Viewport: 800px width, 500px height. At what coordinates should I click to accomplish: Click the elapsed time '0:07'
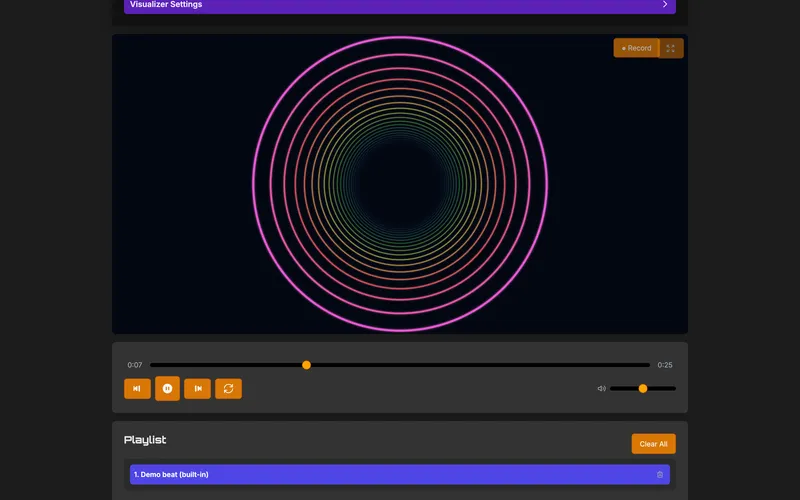coord(135,365)
